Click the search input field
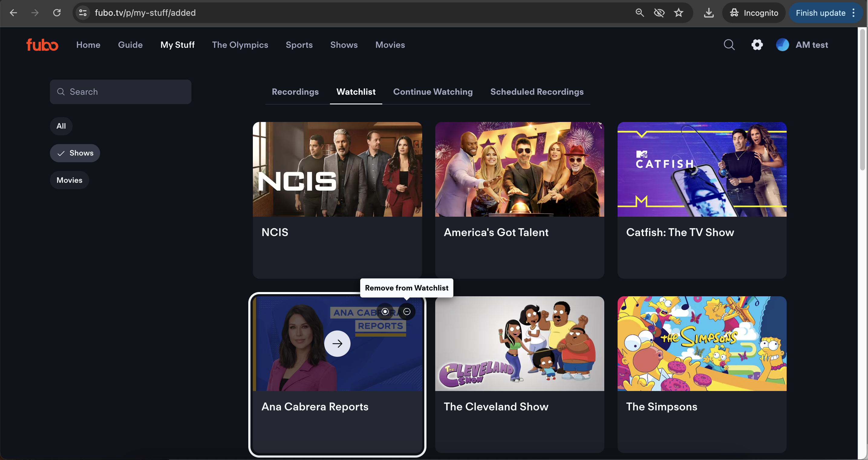 121,92
